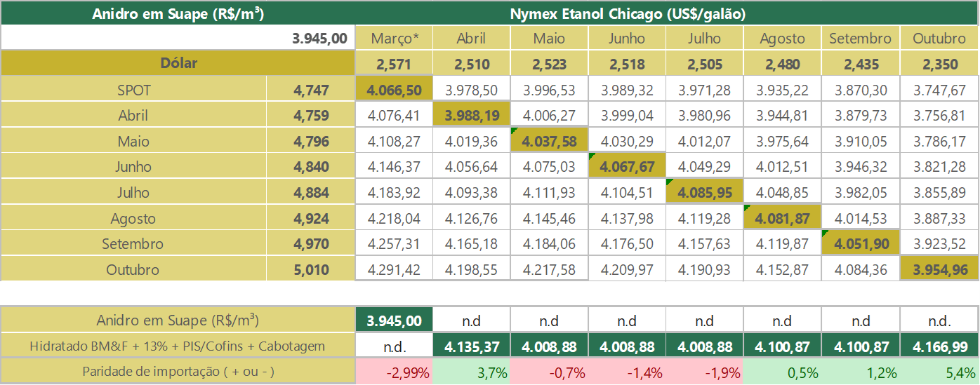Click the cell showing 2,518

click(x=627, y=64)
